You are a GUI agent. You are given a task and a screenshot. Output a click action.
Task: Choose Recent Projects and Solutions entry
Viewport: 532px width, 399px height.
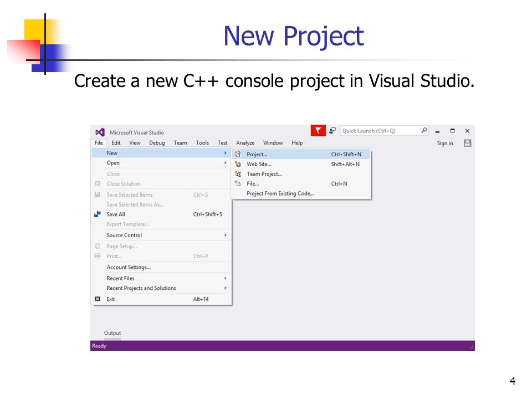coord(161,288)
